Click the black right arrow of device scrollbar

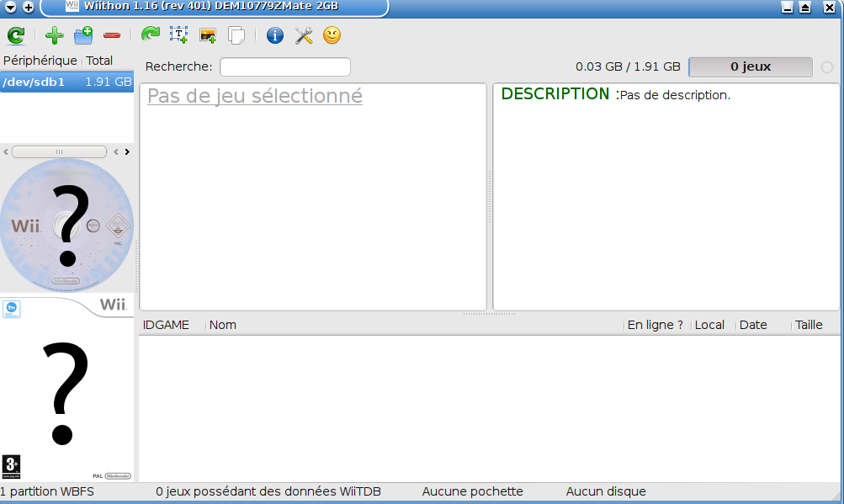[127, 151]
